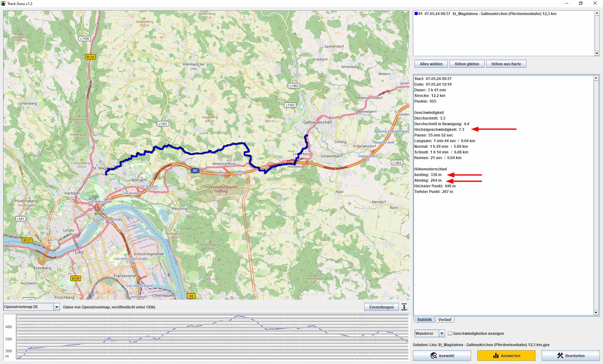Image resolution: width=603 pixels, height=364 pixels.
Task: Click the Bearbeiten tools button
Action: pyautogui.click(x=571, y=356)
